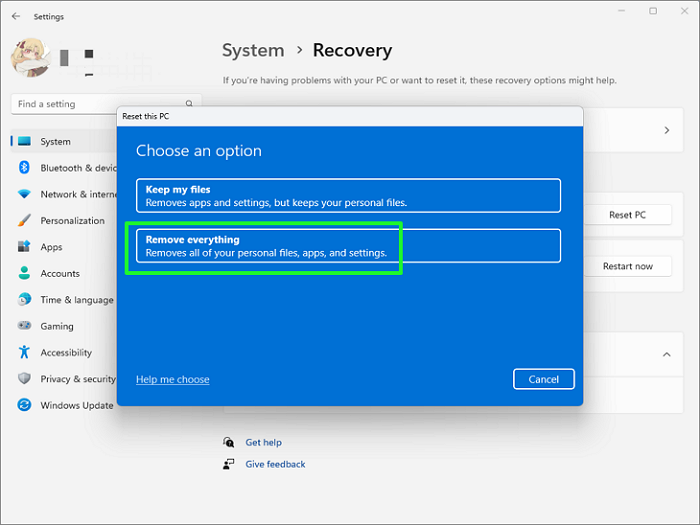Click the back arrow in Settings title bar
Viewport: 700px width, 525px height.
[x=15, y=16]
